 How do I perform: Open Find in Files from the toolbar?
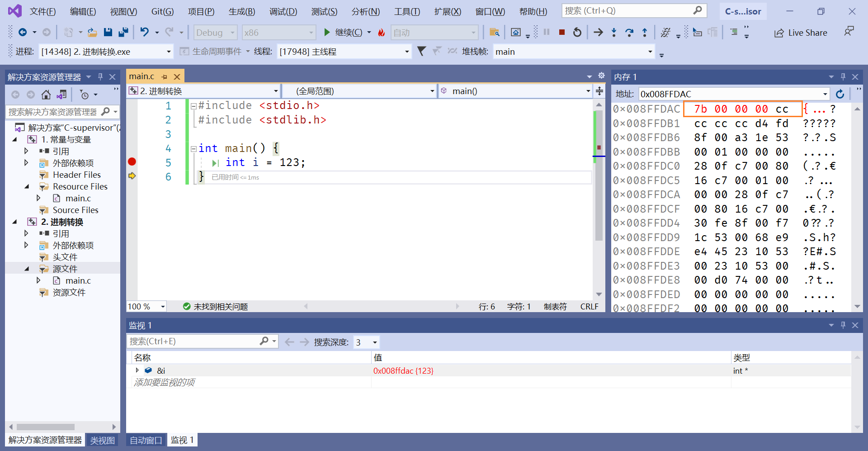point(495,32)
